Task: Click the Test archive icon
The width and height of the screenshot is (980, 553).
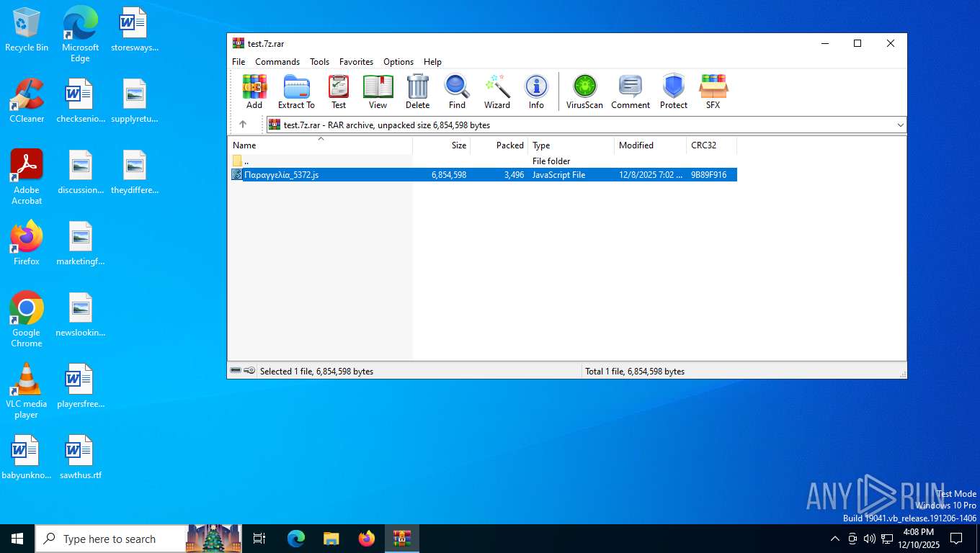Action: pyautogui.click(x=339, y=91)
